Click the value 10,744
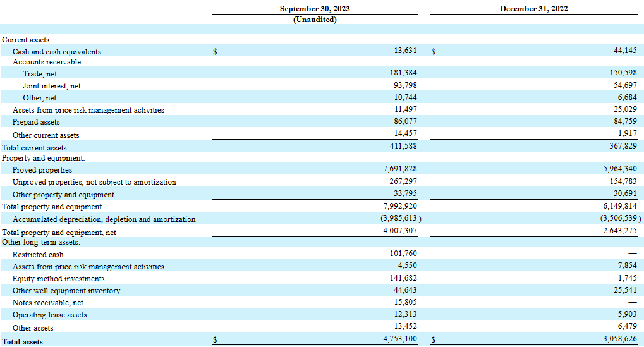Viewport: 644px width, 347px height. [405, 97]
